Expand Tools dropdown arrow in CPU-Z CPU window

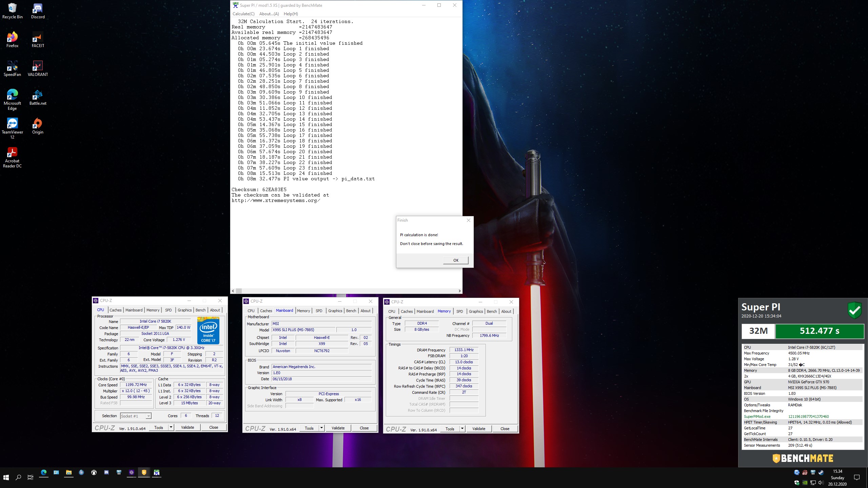tap(171, 427)
